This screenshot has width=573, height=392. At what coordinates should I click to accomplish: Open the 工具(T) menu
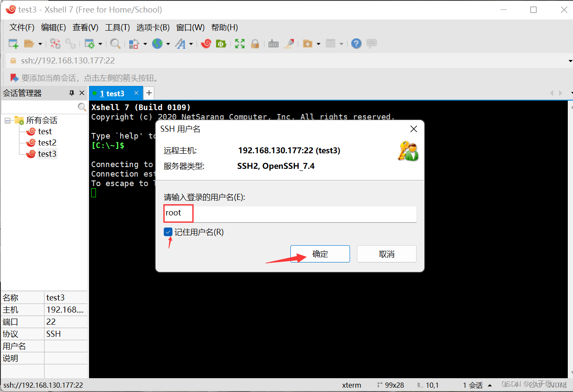[x=118, y=28]
